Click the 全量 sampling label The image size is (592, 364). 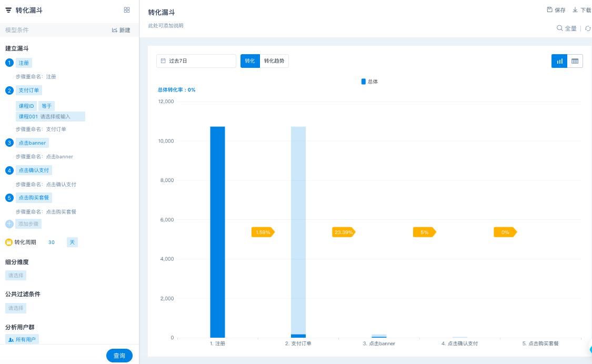click(x=570, y=28)
